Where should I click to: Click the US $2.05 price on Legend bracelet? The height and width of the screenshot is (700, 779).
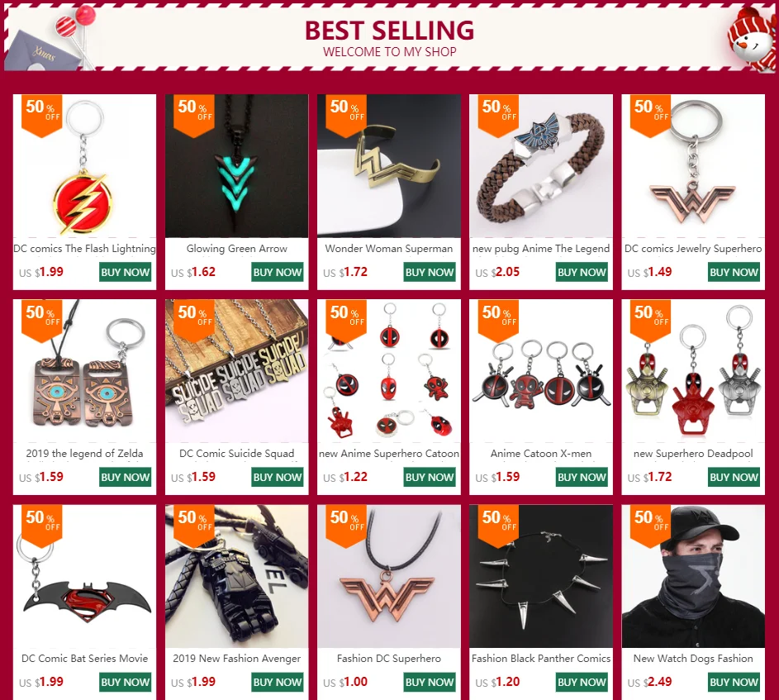497,273
